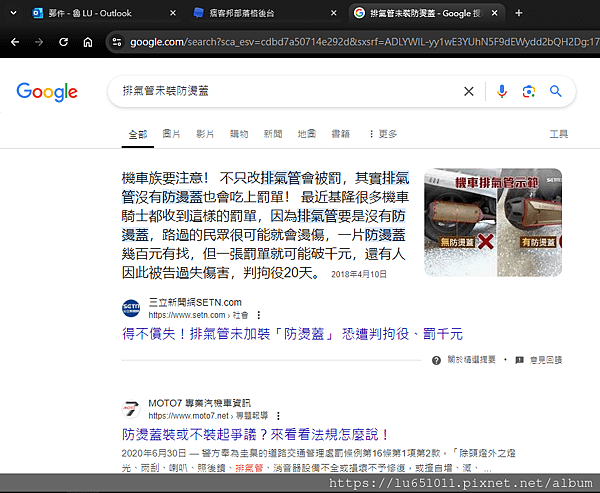Screen dimensions: 600x493
Task: Open 防燙蓋裝或不裝起爭議 result link
Action: point(255,434)
